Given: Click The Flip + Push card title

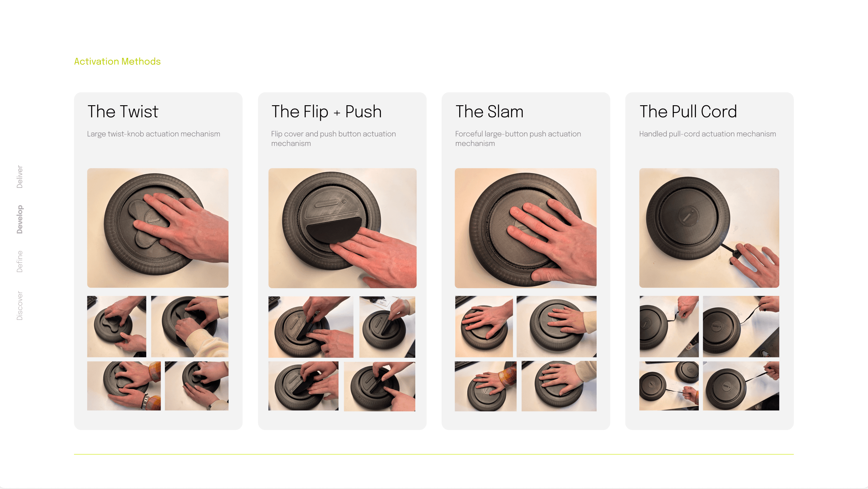Looking at the screenshot, I should [x=326, y=111].
